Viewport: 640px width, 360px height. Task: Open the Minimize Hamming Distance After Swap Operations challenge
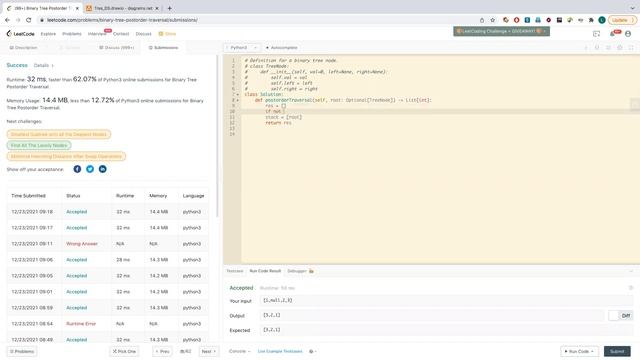(66, 156)
